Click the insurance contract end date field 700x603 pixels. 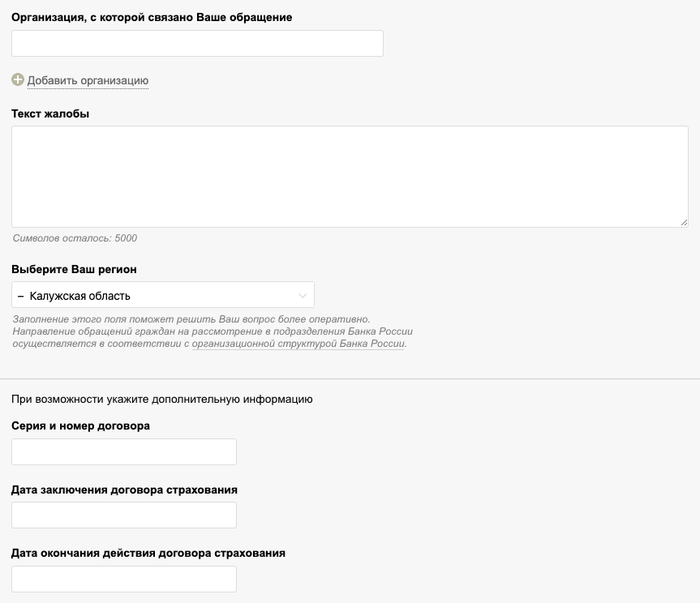[x=124, y=579]
